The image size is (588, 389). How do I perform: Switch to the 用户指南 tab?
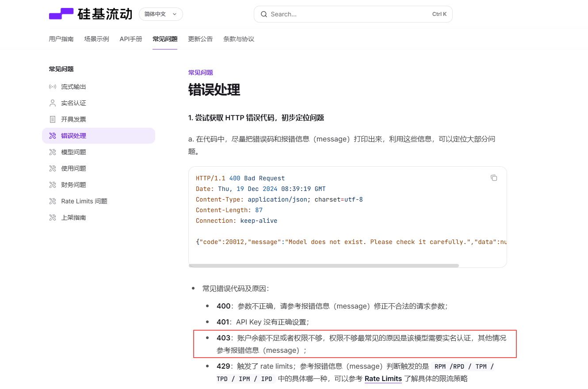click(x=61, y=39)
